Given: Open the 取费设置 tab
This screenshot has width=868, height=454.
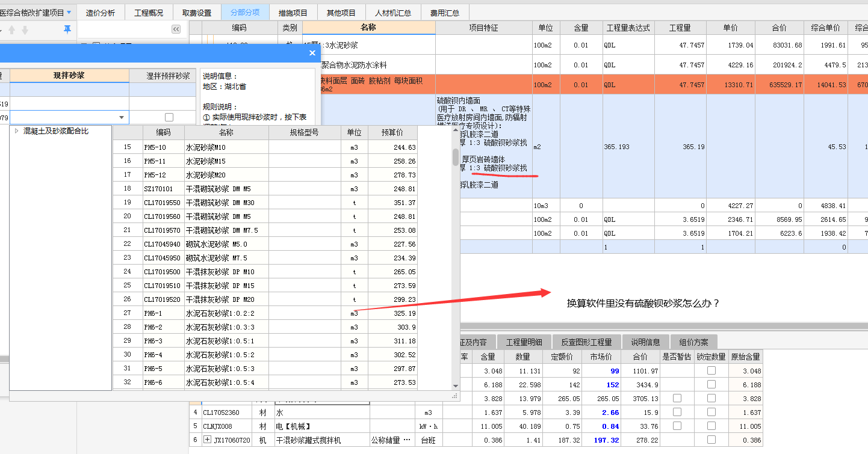Looking at the screenshot, I should click(197, 13).
